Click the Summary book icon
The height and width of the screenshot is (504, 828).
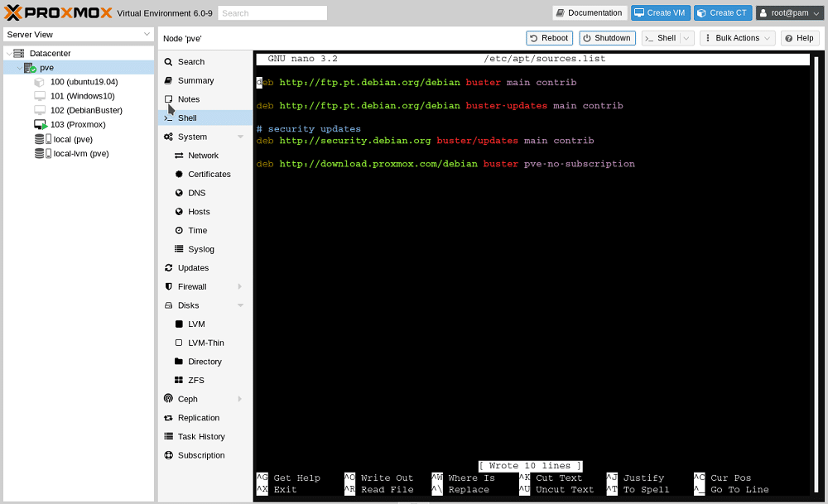[x=168, y=80]
